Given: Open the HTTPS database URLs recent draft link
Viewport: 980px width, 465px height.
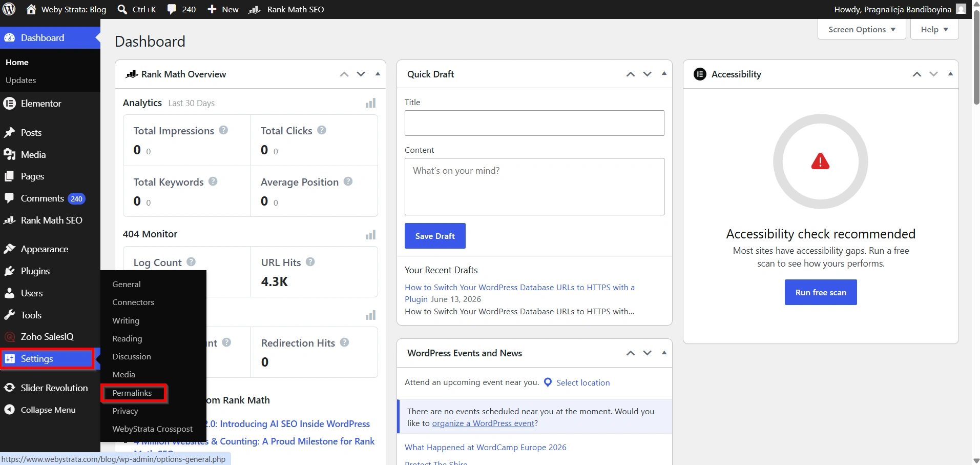Looking at the screenshot, I should tap(519, 293).
